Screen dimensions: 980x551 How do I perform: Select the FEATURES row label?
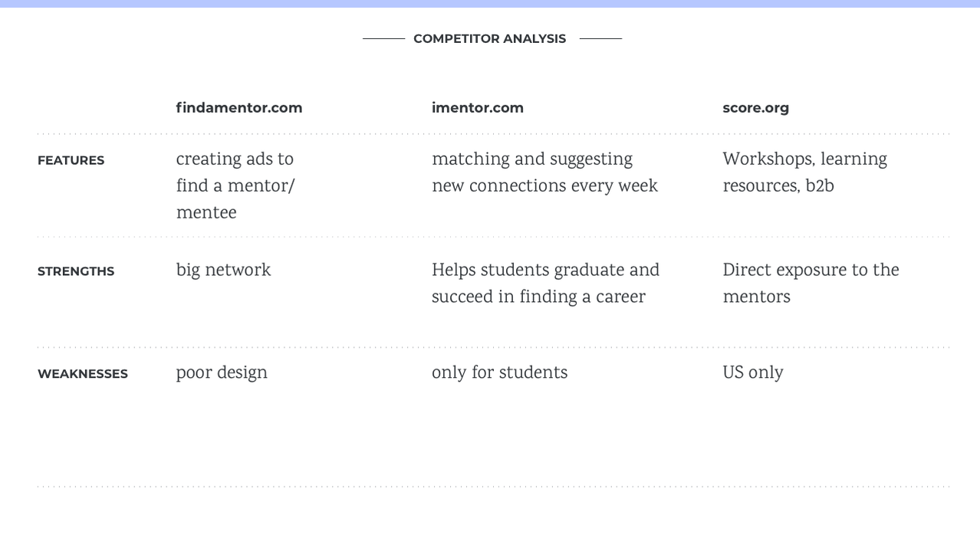pyautogui.click(x=71, y=160)
